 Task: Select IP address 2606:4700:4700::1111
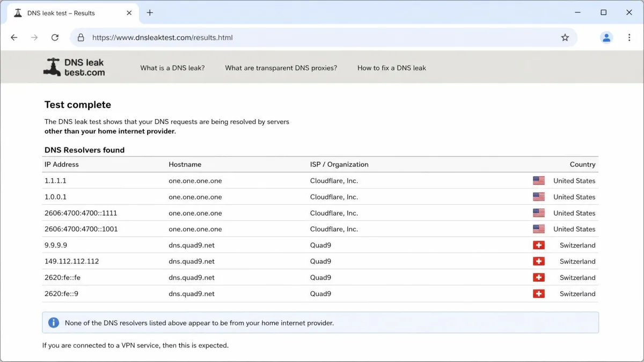(x=81, y=213)
